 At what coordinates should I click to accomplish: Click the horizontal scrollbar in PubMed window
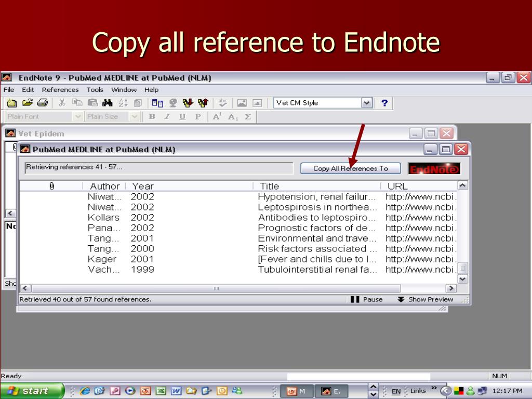coord(216,288)
